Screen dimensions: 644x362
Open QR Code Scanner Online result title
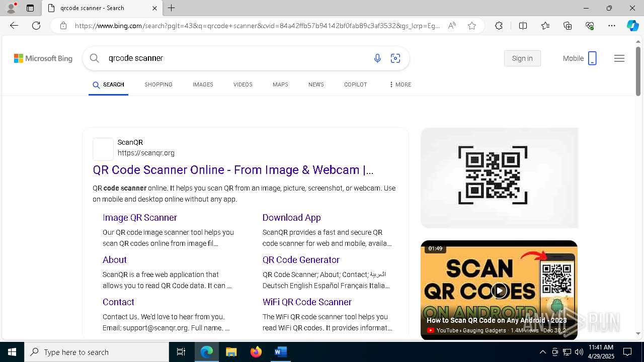point(233,170)
